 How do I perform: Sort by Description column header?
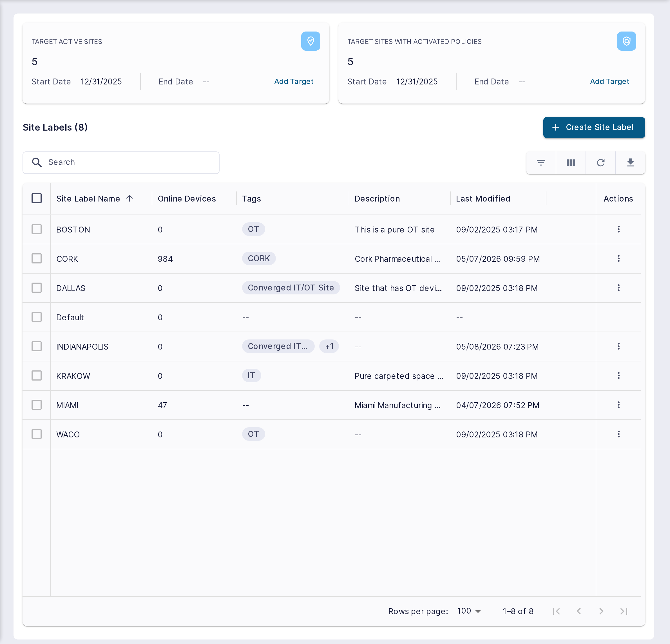click(x=377, y=199)
